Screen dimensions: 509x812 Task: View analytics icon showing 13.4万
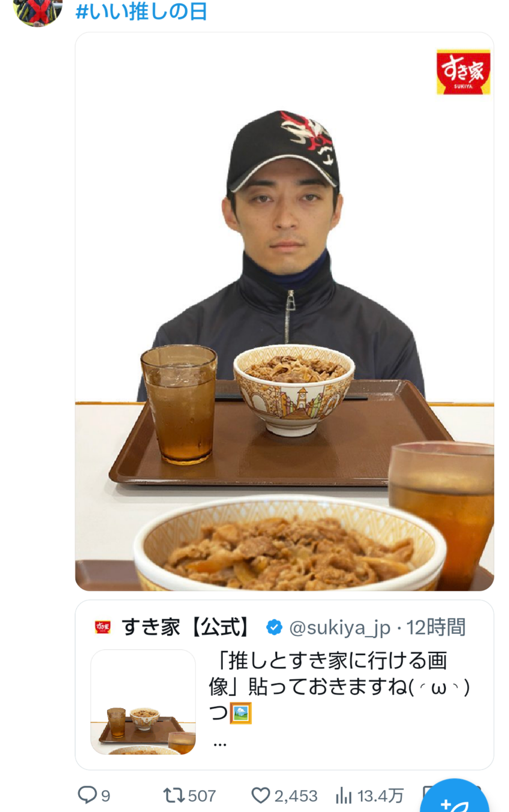344,796
